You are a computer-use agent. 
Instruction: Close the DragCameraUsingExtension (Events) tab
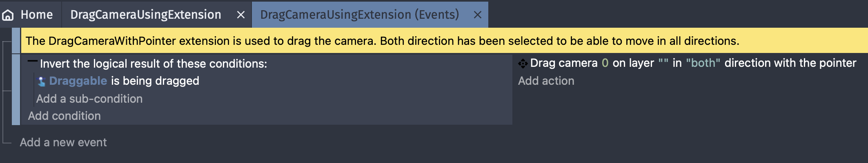tap(477, 15)
